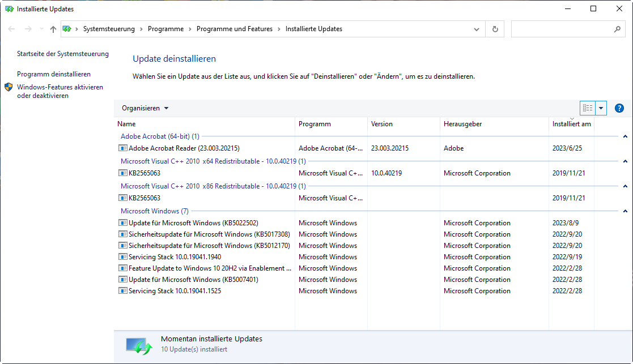The height and width of the screenshot is (364, 633).
Task: Click the search input field
Action: [x=561, y=29]
